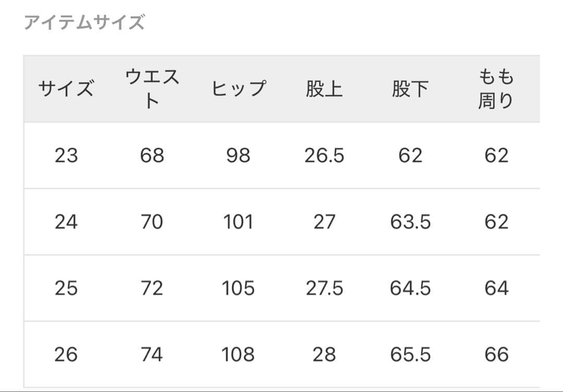Viewport: 563px width, 392px height.
Task: Click the もも周り column header
Action: (x=496, y=89)
